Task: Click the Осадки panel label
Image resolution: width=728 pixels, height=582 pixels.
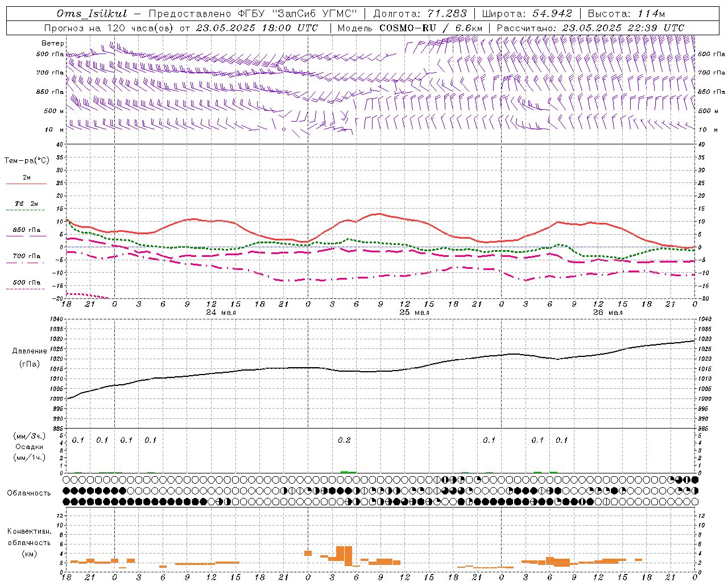Action: click(30, 447)
